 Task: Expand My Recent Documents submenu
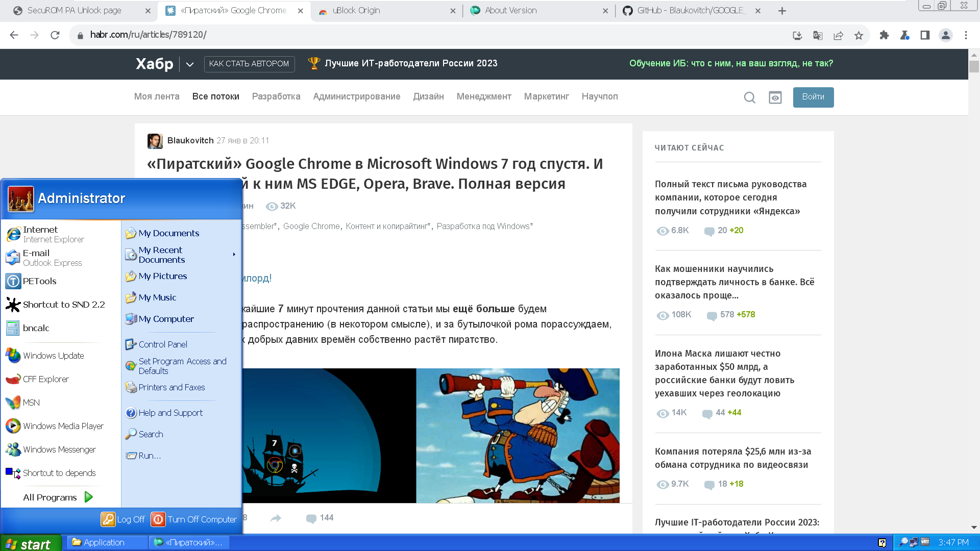tap(181, 255)
